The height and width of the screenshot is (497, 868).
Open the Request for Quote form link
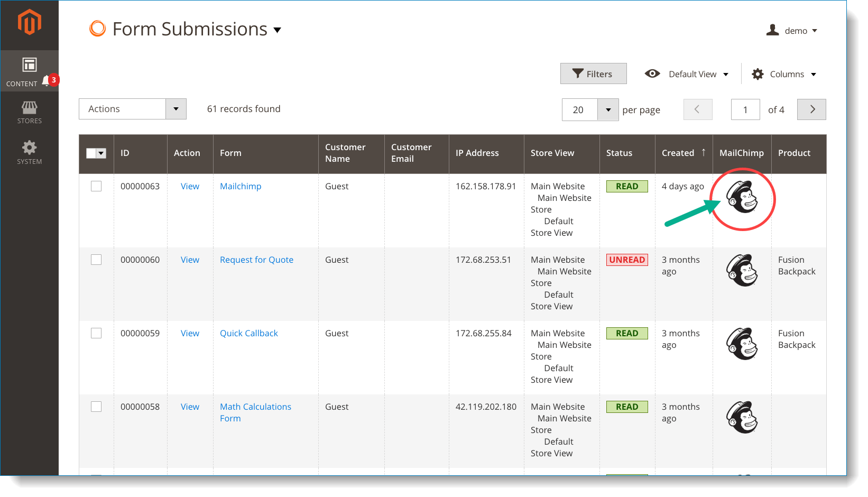[256, 260]
